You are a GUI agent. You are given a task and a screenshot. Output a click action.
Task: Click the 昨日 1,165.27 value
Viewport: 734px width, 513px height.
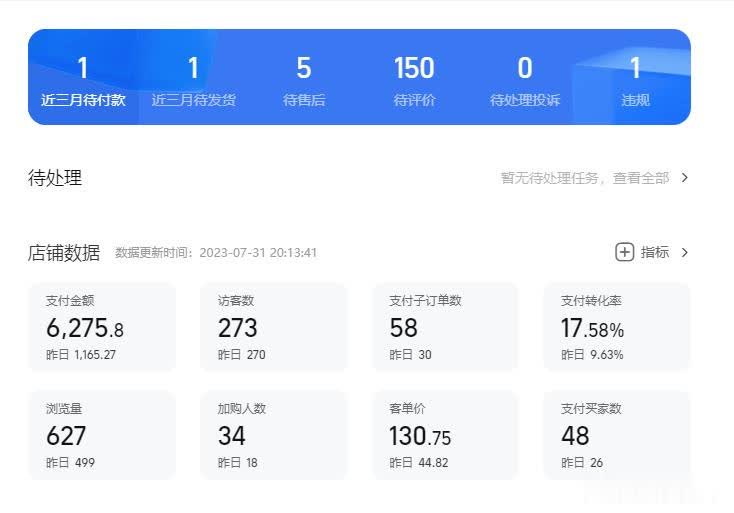click(x=81, y=355)
